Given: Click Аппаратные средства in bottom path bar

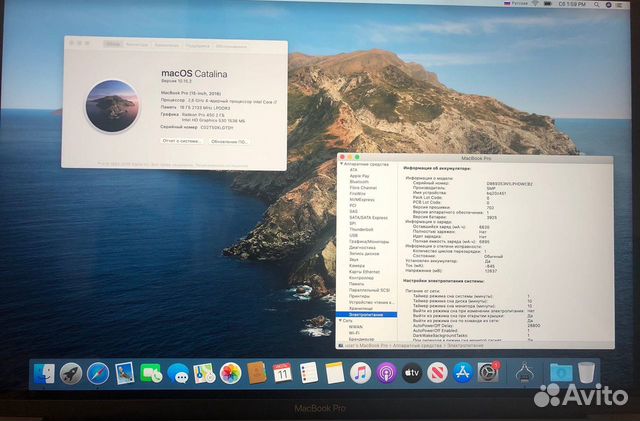Looking at the screenshot, I should pyautogui.click(x=417, y=345).
